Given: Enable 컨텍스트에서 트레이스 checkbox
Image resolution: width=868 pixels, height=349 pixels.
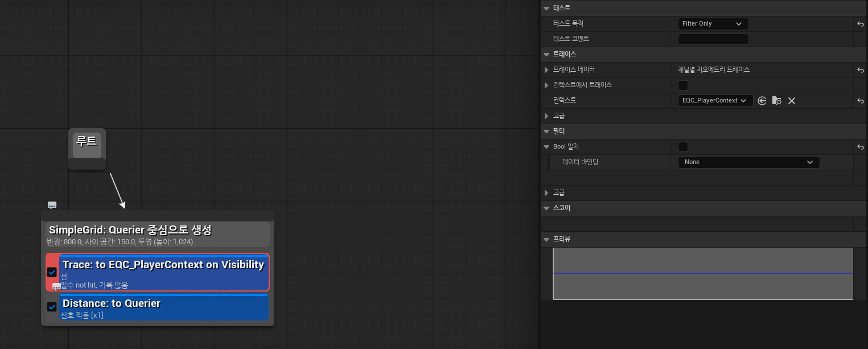Looking at the screenshot, I should coord(683,85).
